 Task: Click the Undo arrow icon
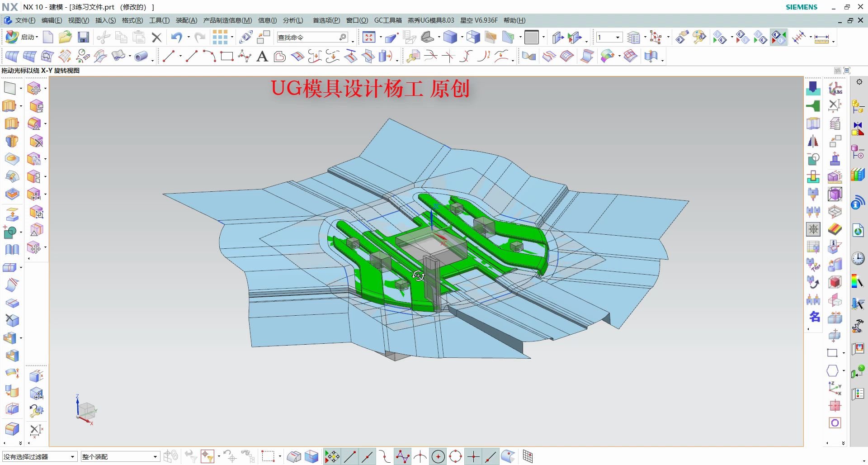(177, 37)
